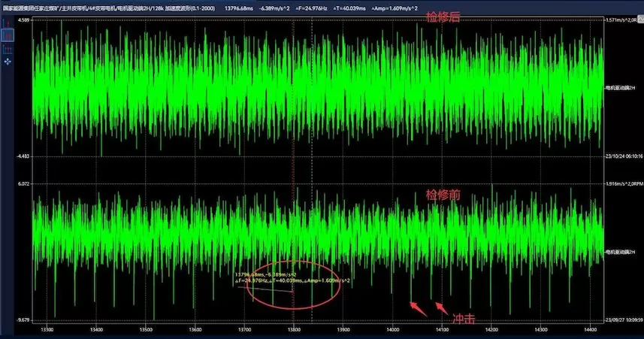Click upper chart timestamp 23/10/24 06:10:16
This screenshot has height=339, width=644.
623,156
